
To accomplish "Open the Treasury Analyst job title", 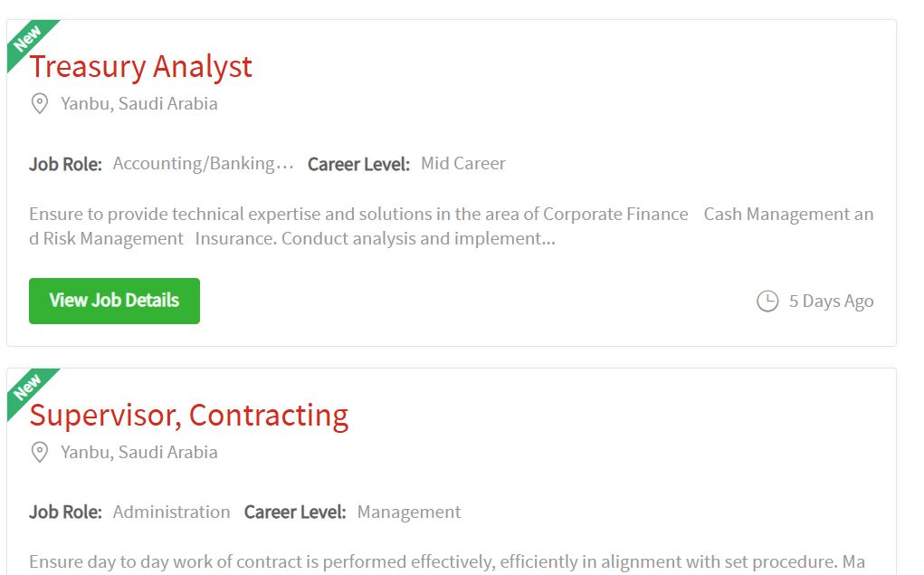I will coord(141,67).
